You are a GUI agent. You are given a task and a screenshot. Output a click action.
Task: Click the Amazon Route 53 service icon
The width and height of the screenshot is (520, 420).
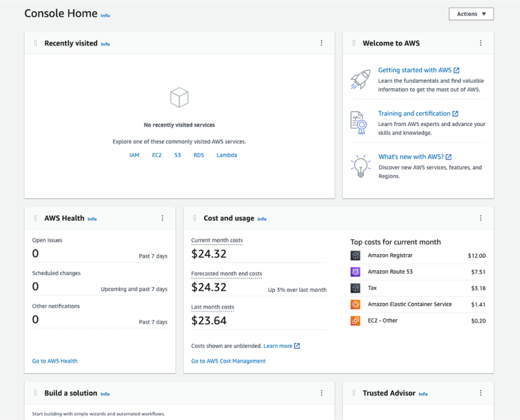coord(355,272)
